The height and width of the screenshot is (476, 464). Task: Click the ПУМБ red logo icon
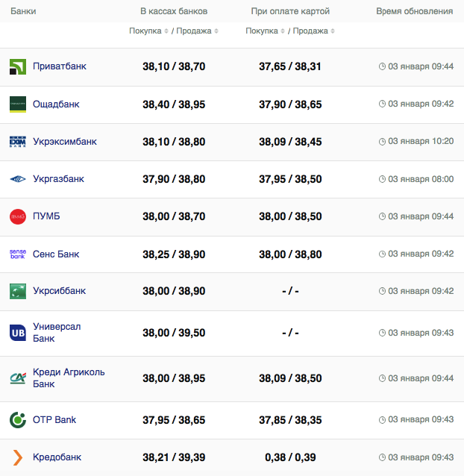click(x=18, y=216)
